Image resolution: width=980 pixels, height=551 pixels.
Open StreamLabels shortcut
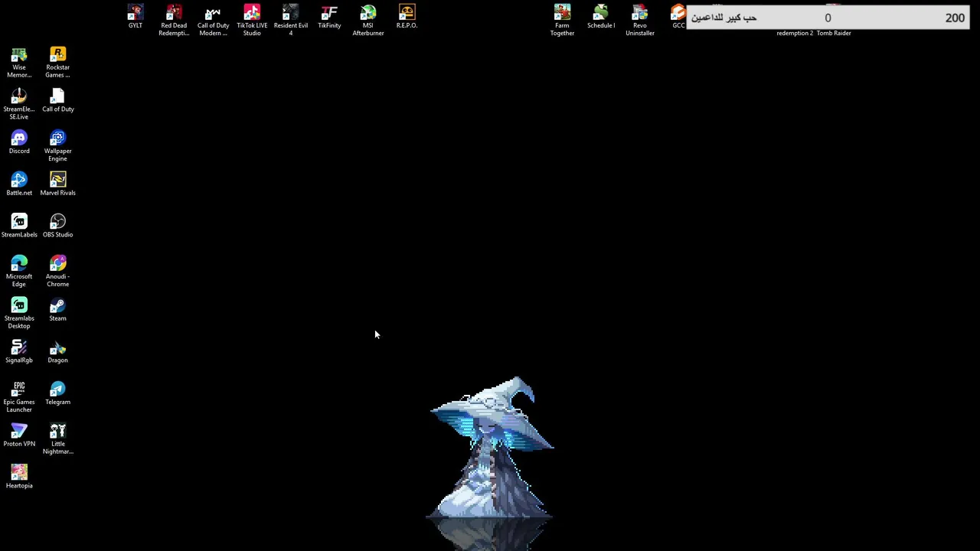[x=19, y=227]
